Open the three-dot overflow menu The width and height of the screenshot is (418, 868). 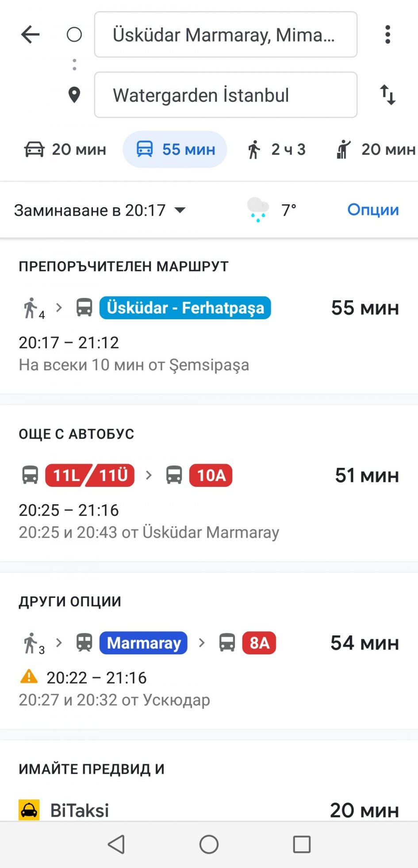point(387,34)
